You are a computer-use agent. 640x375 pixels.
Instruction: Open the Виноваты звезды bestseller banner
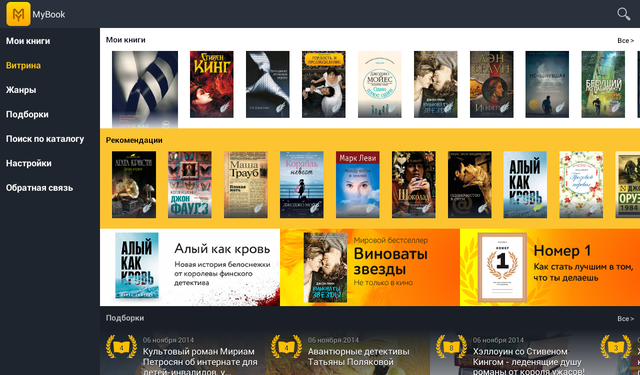[x=370, y=267]
